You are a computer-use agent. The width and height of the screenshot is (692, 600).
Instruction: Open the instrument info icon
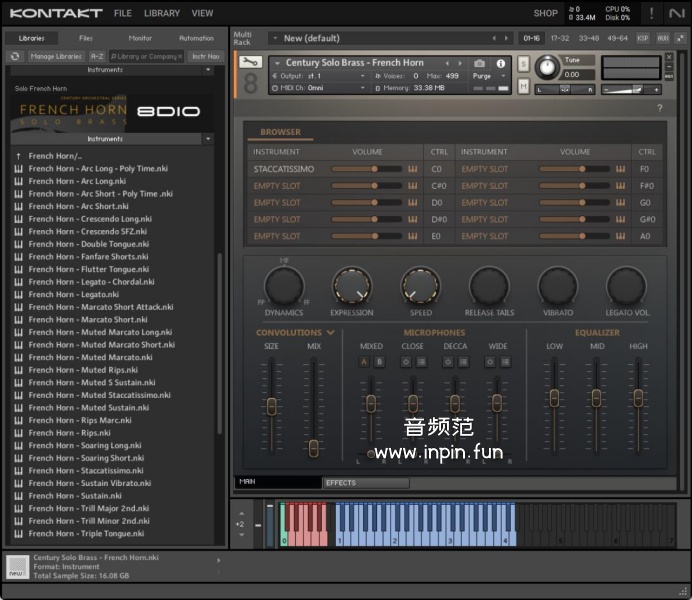tap(501, 63)
